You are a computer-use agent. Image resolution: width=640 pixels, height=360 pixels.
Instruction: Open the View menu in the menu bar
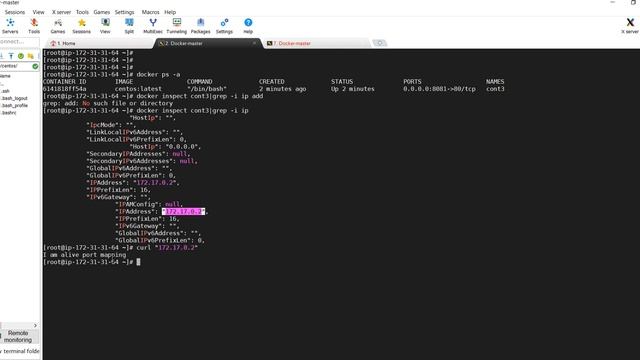click(38, 12)
